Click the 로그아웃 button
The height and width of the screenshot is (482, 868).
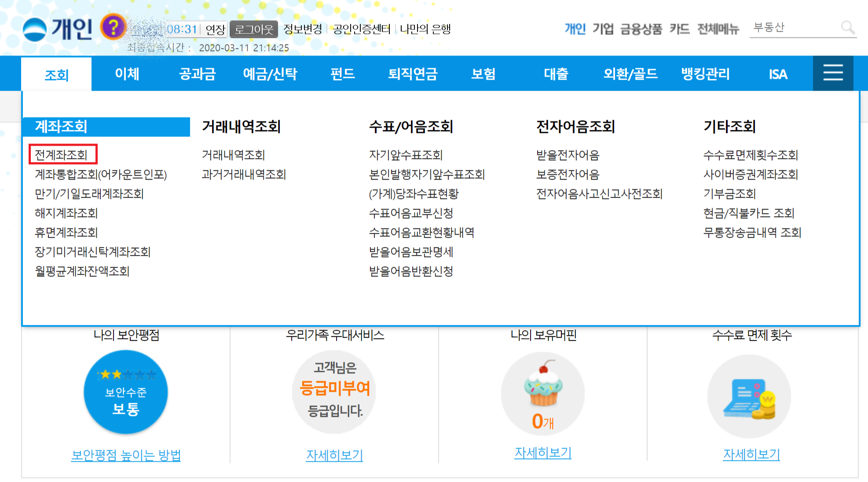tap(254, 29)
